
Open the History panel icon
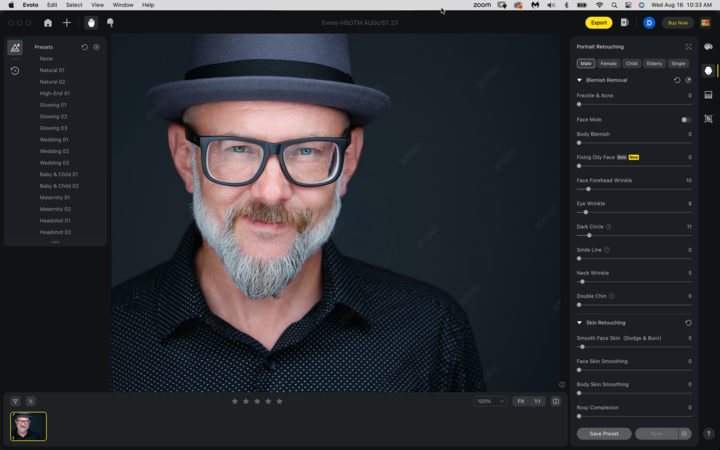[15, 71]
